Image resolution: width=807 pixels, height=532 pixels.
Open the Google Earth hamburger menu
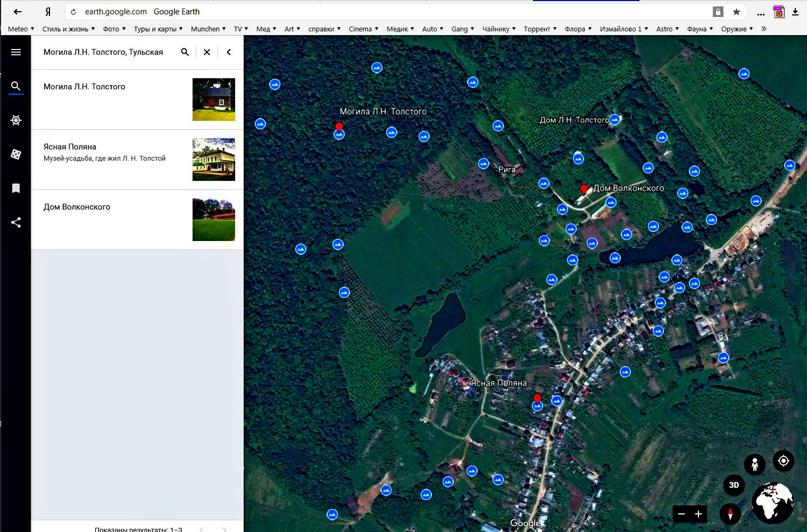[16, 52]
